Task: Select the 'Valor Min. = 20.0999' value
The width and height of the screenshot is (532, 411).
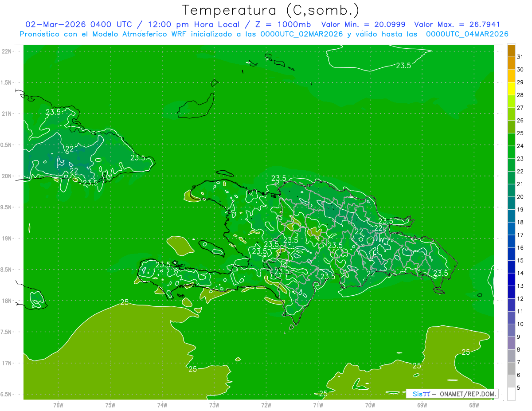Action: pyautogui.click(x=363, y=24)
